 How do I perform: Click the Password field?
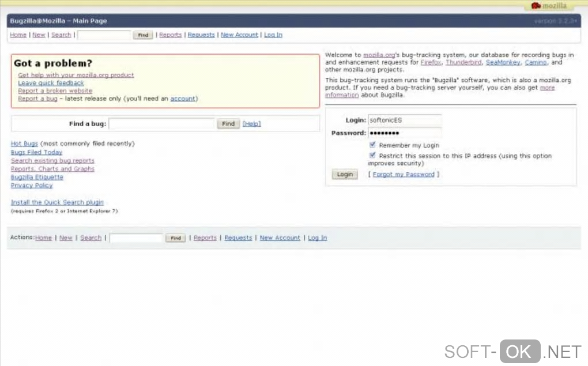tap(405, 133)
